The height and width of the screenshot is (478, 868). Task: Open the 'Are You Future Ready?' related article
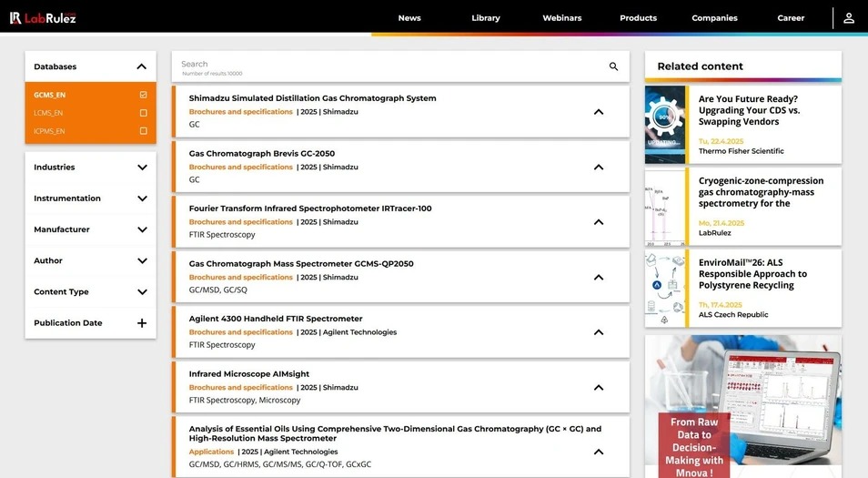click(x=749, y=110)
